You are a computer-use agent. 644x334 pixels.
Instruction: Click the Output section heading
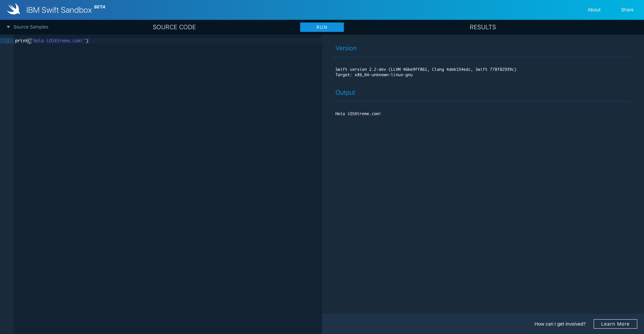click(x=345, y=92)
